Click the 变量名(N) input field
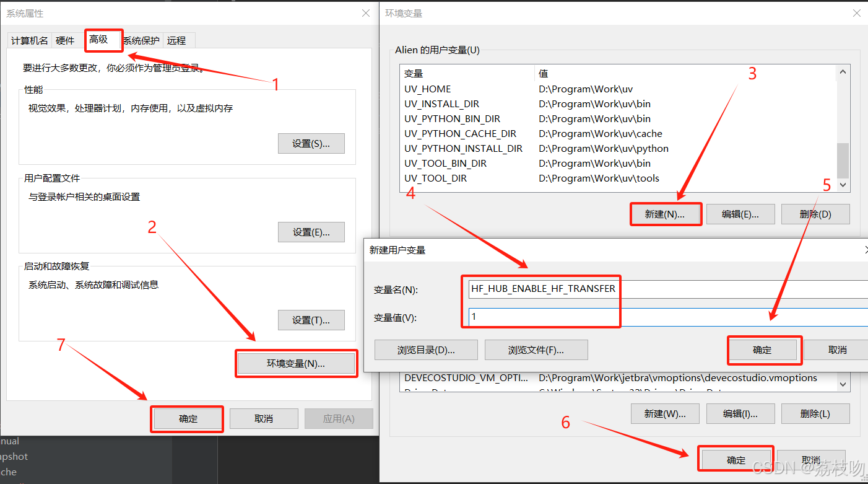This screenshot has height=484, width=868. [667, 289]
